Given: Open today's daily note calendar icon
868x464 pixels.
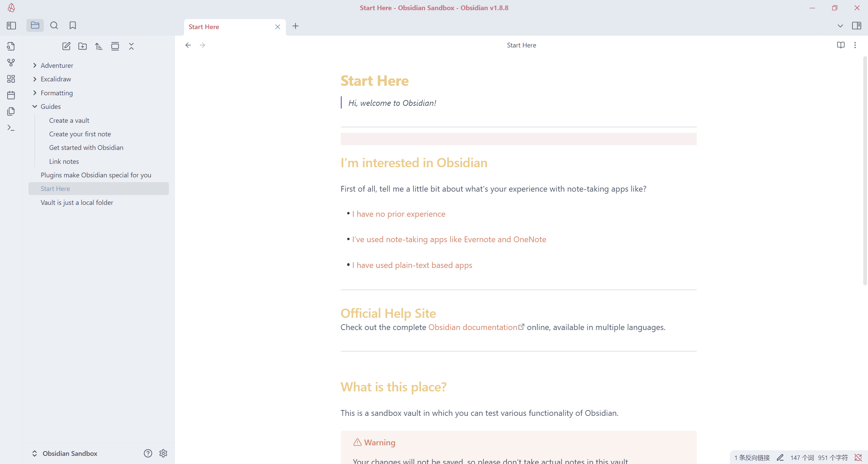Looking at the screenshot, I should [11, 95].
